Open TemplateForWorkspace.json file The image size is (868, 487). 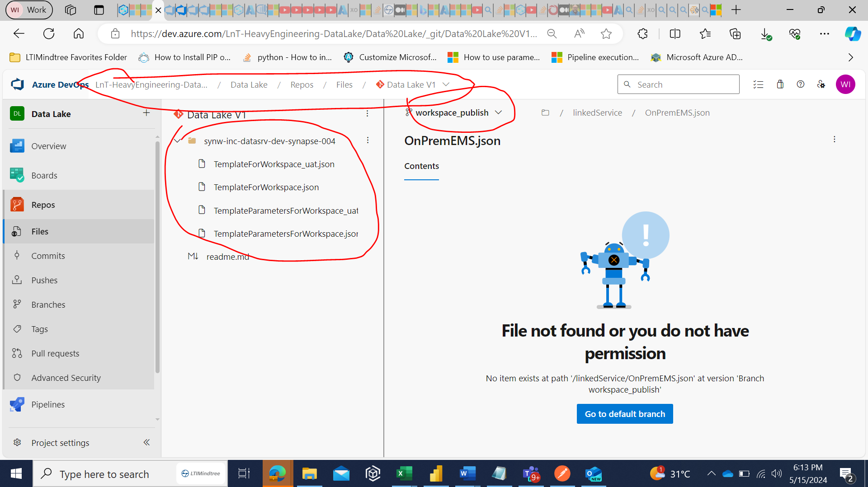click(266, 187)
